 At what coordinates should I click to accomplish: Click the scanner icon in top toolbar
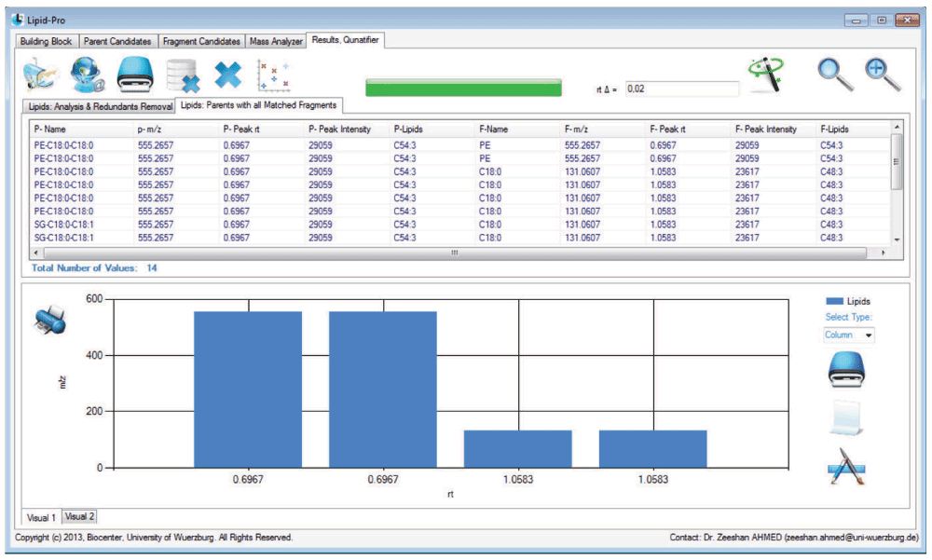pyautogui.click(x=135, y=75)
